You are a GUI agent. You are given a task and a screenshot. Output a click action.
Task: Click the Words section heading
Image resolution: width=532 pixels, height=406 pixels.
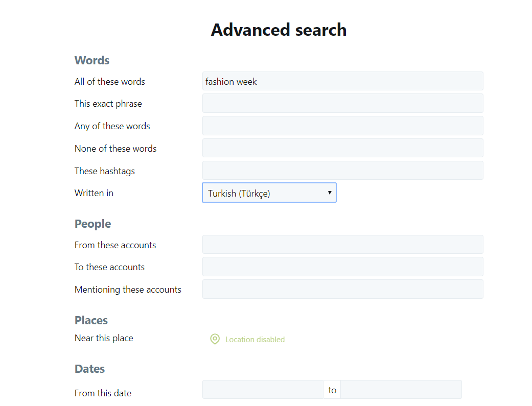tap(92, 60)
